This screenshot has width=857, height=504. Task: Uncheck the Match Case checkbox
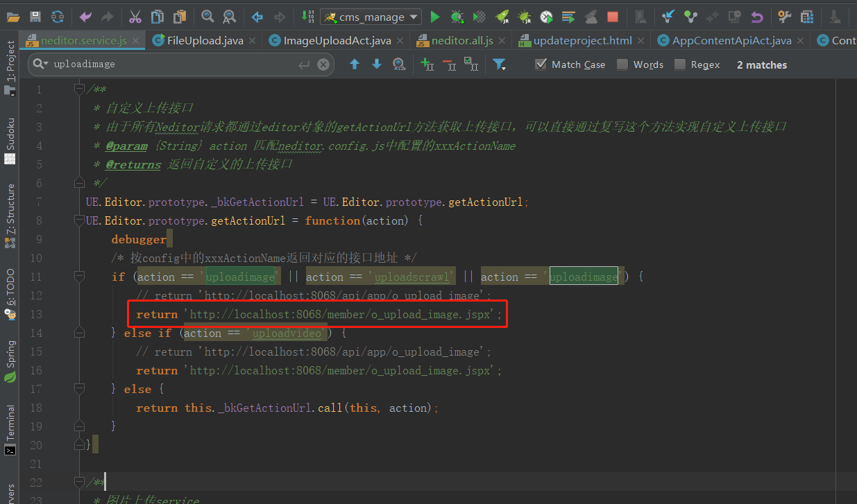(x=541, y=64)
